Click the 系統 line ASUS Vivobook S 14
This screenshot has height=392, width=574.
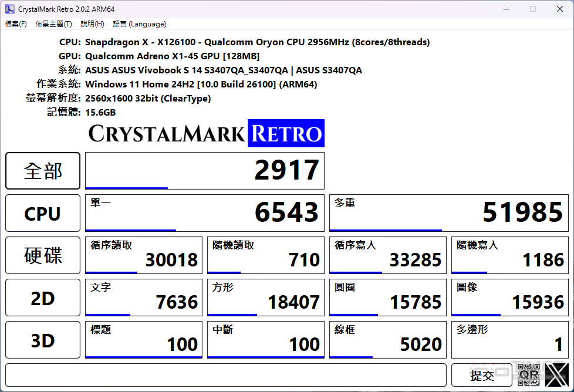pyautogui.click(x=223, y=70)
